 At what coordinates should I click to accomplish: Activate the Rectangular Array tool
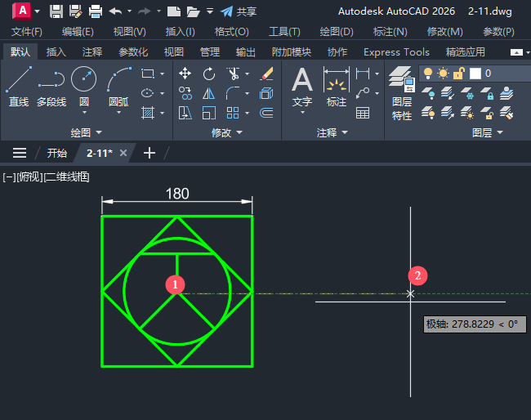tap(233, 113)
